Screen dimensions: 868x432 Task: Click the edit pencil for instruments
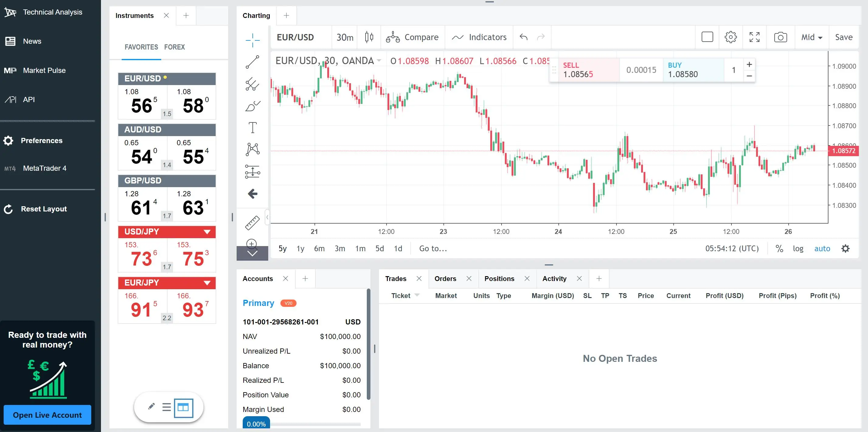click(x=151, y=406)
